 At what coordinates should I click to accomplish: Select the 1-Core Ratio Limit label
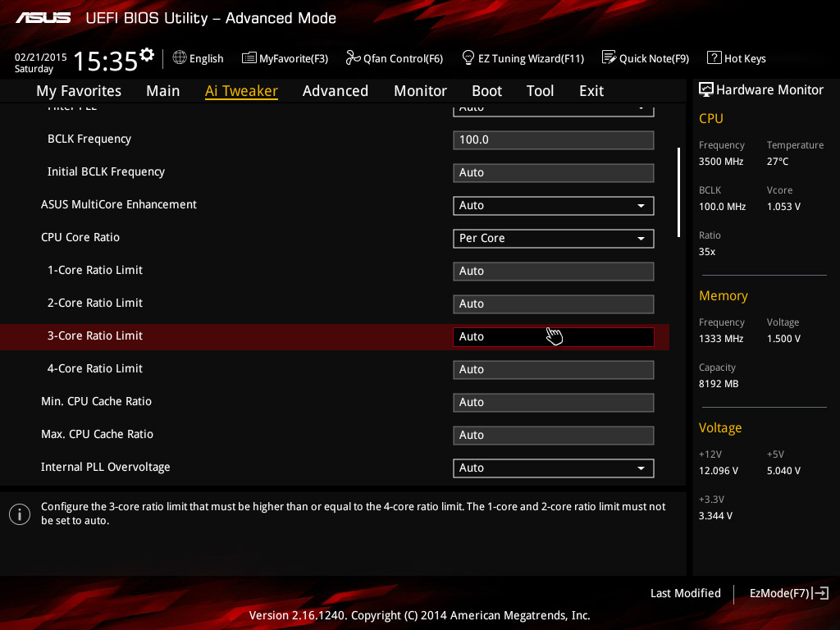click(x=95, y=270)
